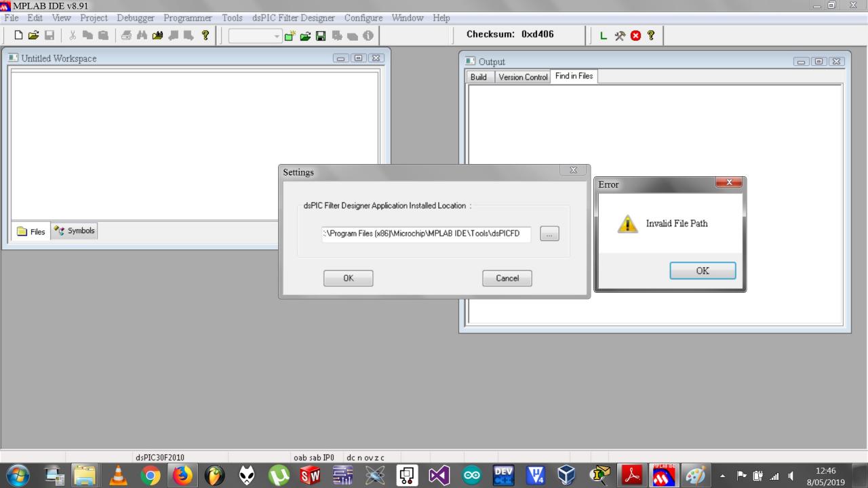Click the Save Workspace green disk icon
This screenshot has width=868, height=488.
321,35
